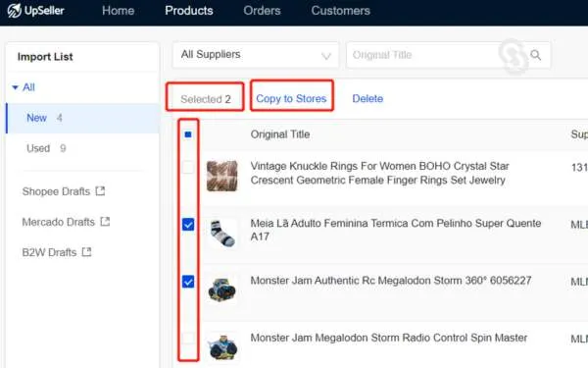Open Shopee Drafts

coord(56,191)
